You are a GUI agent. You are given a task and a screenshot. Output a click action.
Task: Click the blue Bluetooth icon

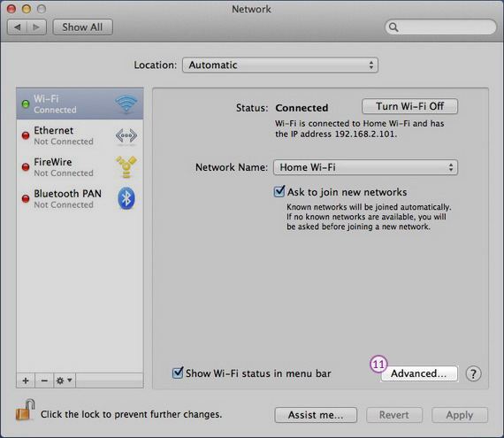[x=126, y=198]
